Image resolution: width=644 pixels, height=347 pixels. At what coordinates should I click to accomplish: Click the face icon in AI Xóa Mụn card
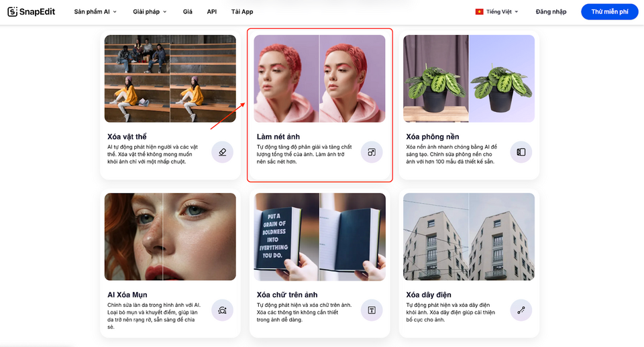(222, 310)
